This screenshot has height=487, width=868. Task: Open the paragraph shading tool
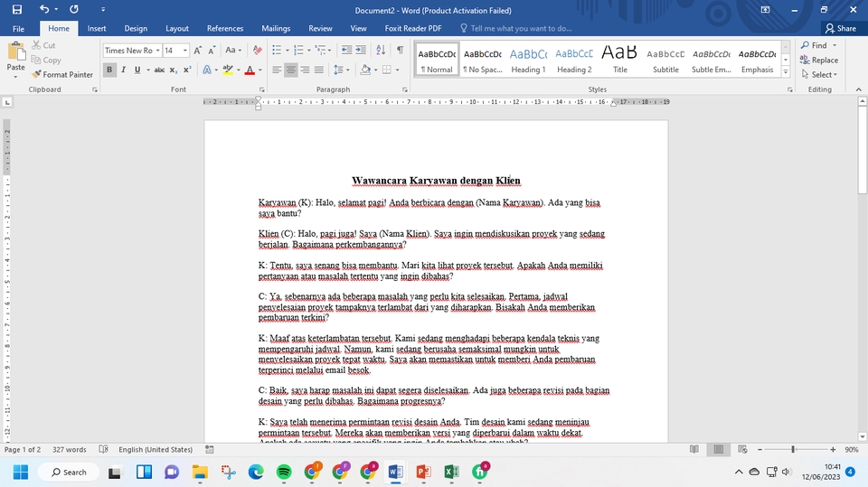(x=364, y=70)
